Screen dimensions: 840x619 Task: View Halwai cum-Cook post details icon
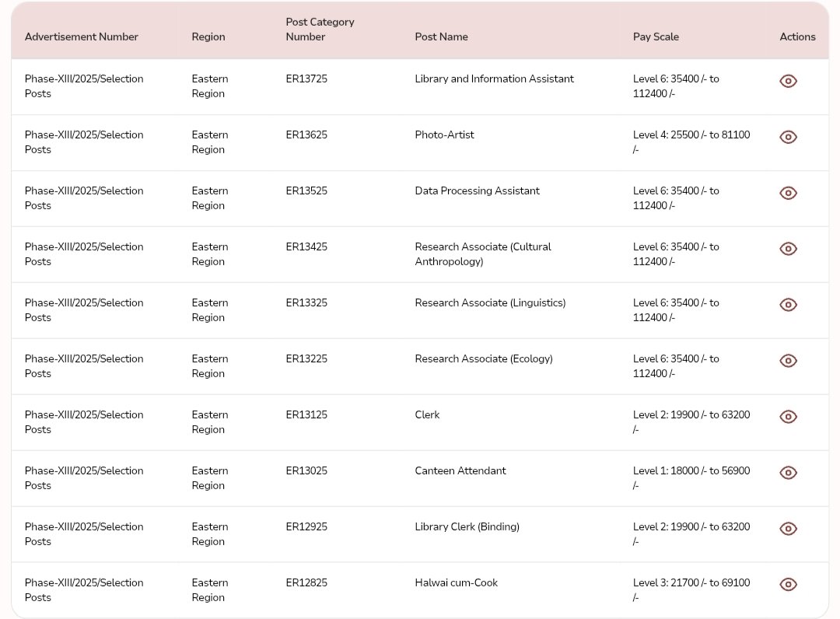tap(788, 585)
